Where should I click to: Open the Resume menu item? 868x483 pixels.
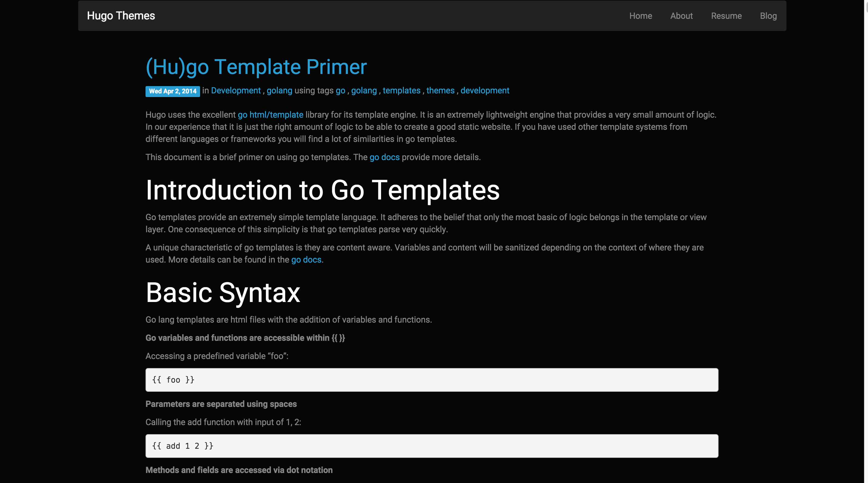click(726, 16)
